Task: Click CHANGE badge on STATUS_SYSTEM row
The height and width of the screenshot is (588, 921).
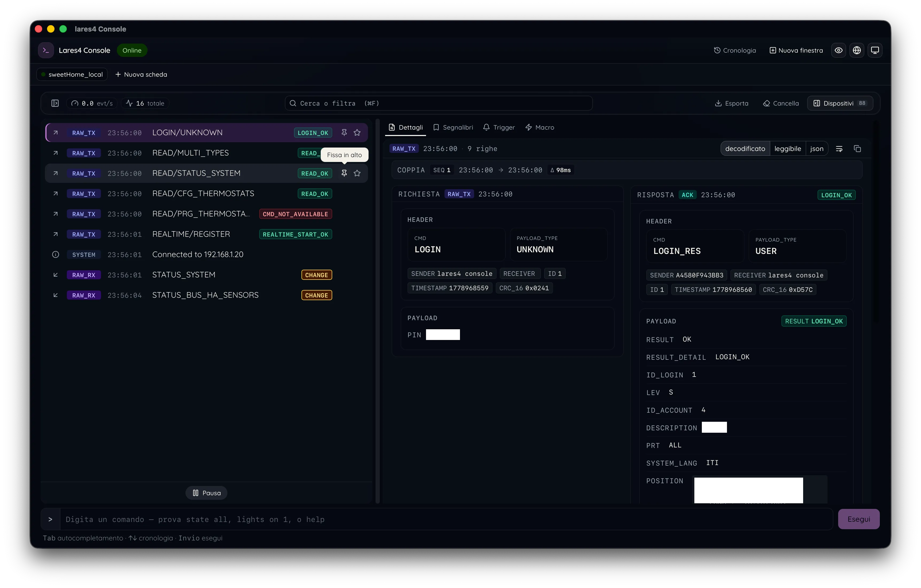Action: tap(317, 275)
